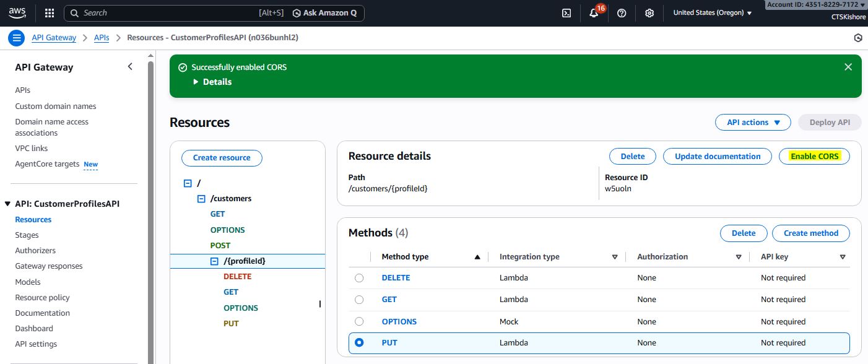
Task: Open Authorizers in the sidebar
Action: click(35, 251)
